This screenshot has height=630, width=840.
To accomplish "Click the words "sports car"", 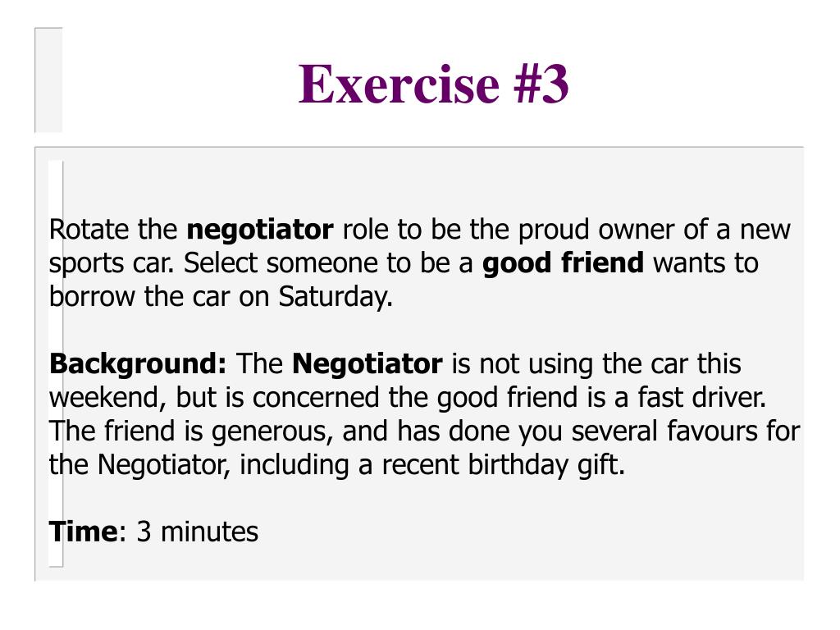I will (112, 264).
